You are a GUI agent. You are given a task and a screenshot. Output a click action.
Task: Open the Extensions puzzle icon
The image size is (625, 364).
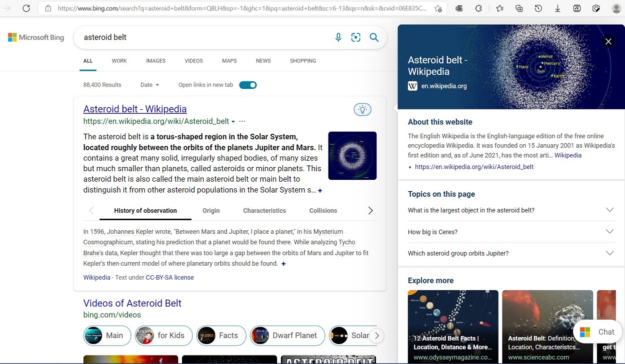(478, 8)
